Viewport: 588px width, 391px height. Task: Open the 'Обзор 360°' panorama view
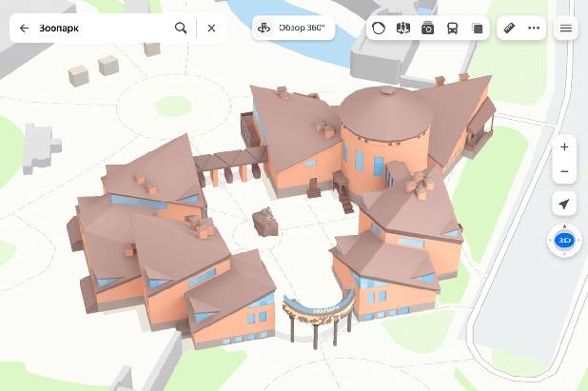293,28
